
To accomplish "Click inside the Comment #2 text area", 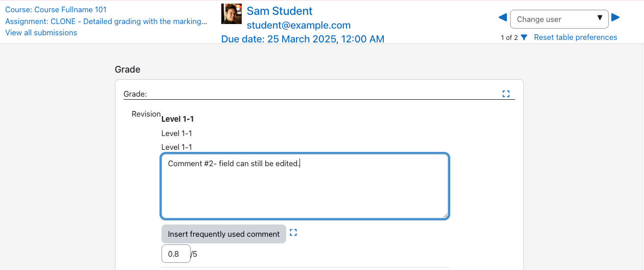I will pyautogui.click(x=305, y=187).
